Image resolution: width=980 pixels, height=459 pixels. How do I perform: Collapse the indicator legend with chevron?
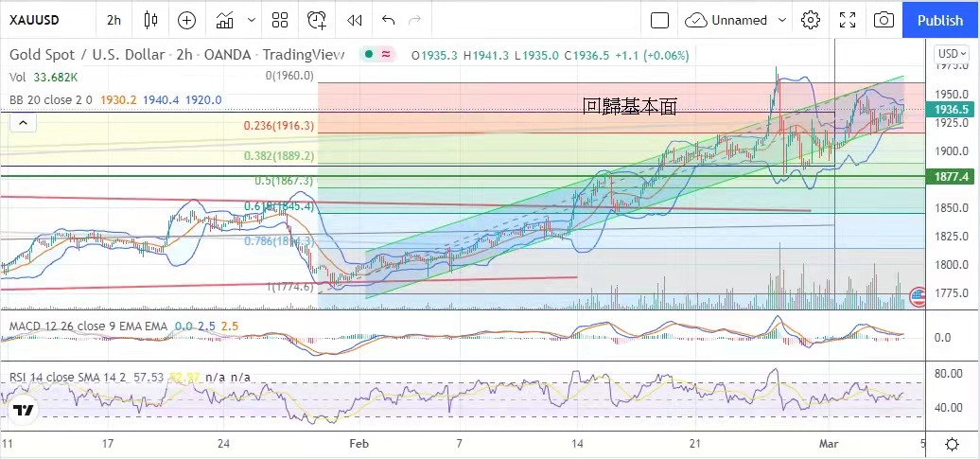coord(25,122)
